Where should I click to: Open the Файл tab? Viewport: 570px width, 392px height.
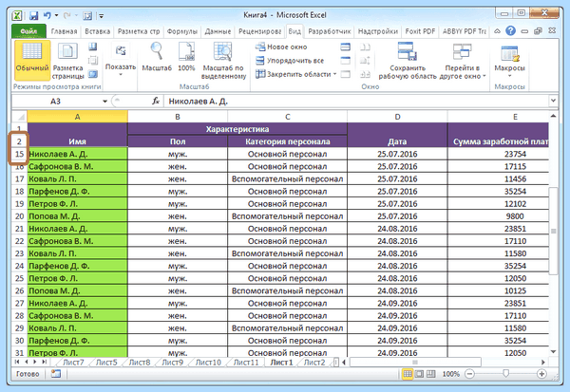(x=28, y=31)
